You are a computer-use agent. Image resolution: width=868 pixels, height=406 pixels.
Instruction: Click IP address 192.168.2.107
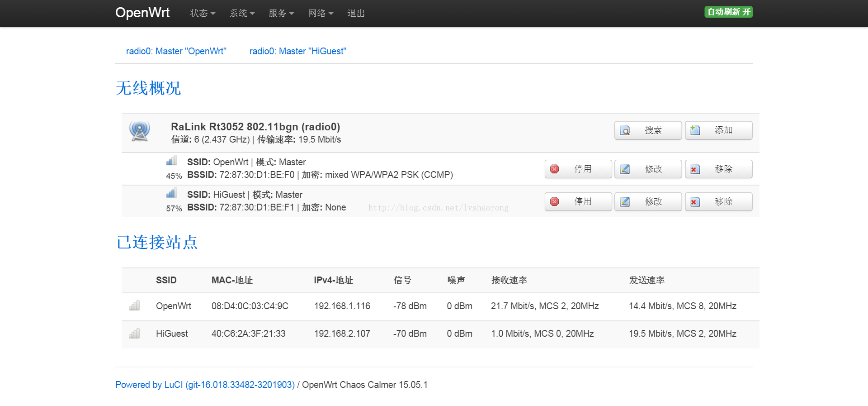tap(342, 334)
